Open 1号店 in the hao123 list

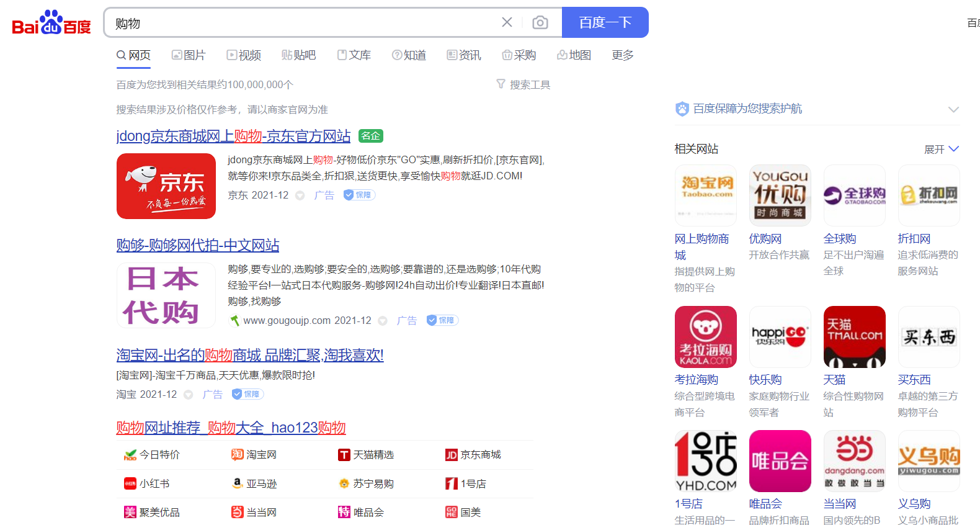tap(466, 483)
